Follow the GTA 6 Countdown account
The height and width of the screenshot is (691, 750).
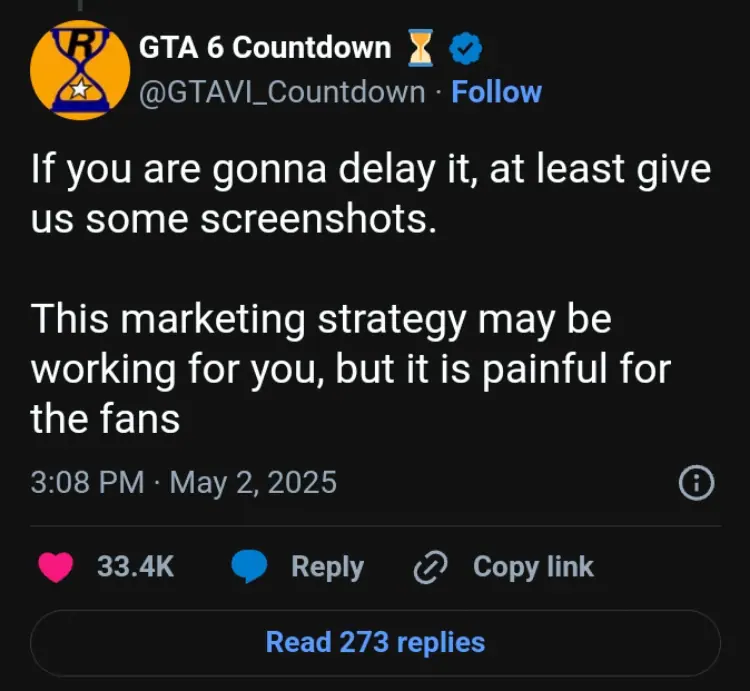[496, 92]
